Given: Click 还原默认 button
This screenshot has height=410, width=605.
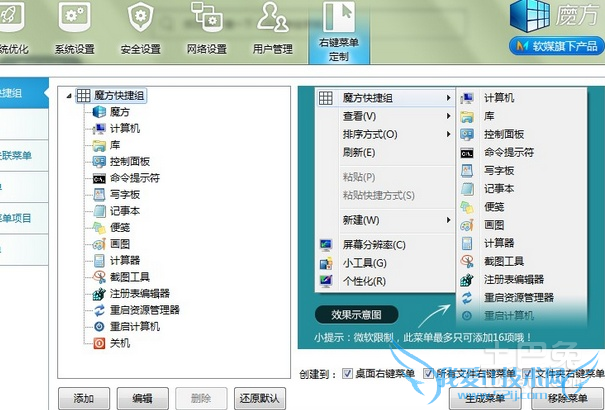Looking at the screenshot, I should [260, 398].
